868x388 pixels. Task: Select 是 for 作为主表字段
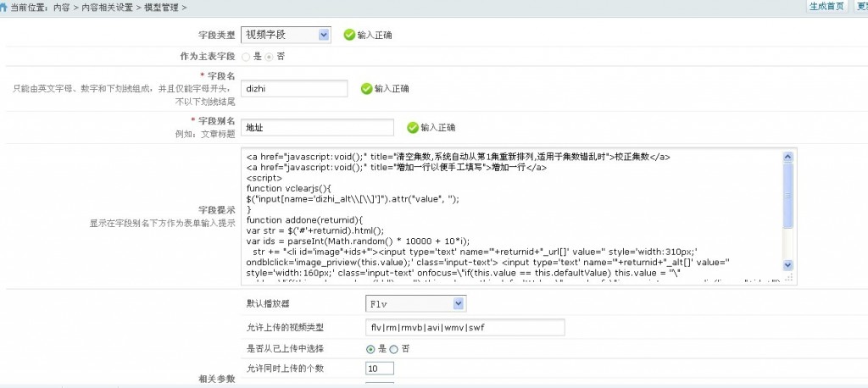[246, 57]
